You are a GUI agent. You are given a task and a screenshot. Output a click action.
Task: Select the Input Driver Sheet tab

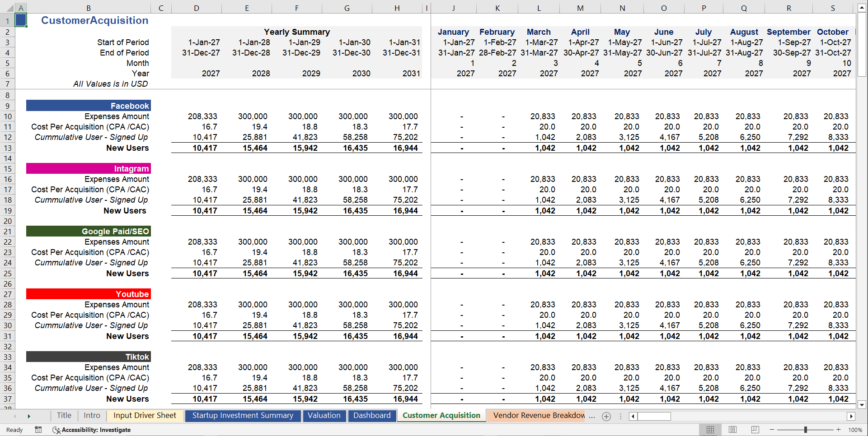coord(145,415)
